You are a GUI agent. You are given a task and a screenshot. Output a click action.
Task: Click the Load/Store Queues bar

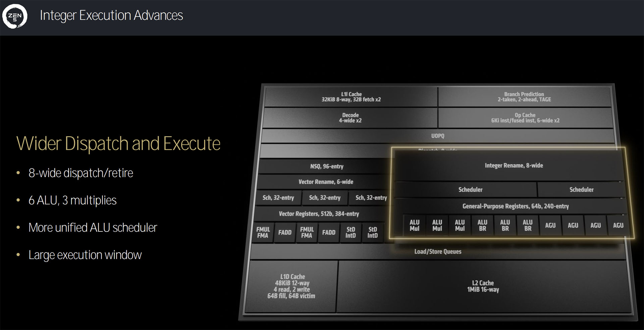438,252
